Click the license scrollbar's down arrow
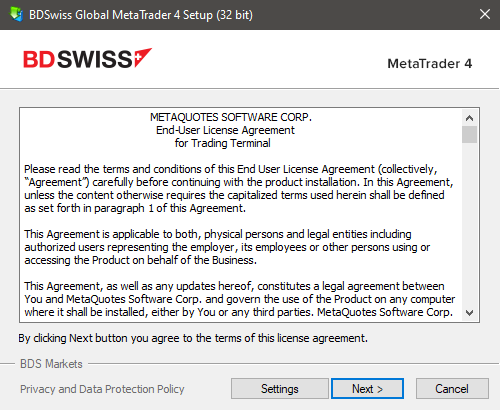 point(469,313)
